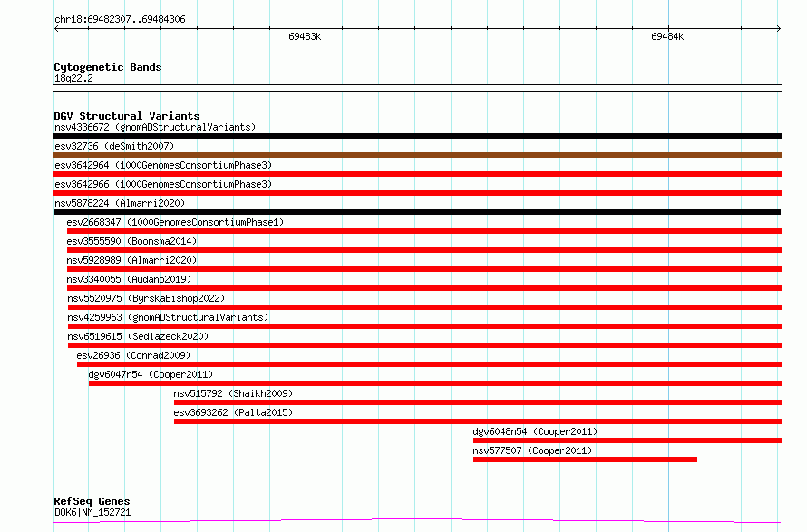Image resolution: width=807 pixels, height=532 pixels.
Task: Click the 69484k ruler label
Action: (x=667, y=37)
